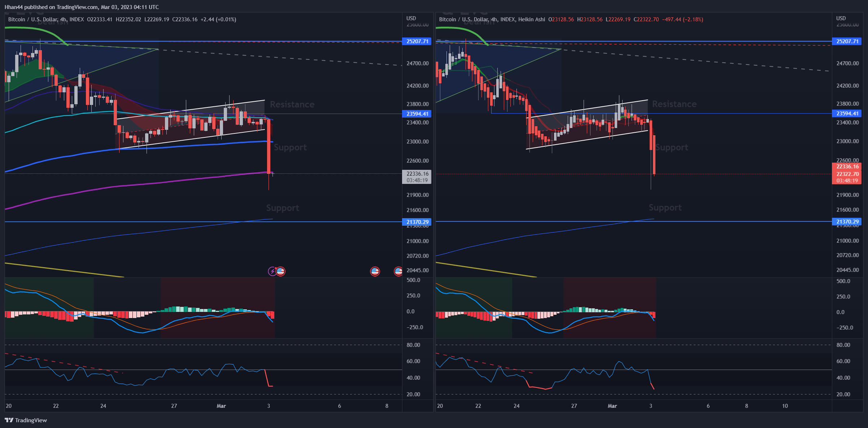Click the lower Support label on right chart
Viewport: 868px width, 428px height.
[x=665, y=207]
